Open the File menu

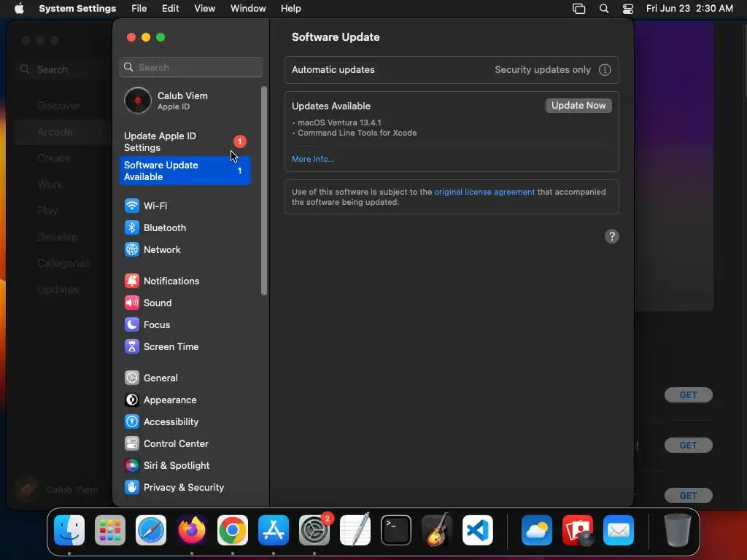[x=139, y=9]
